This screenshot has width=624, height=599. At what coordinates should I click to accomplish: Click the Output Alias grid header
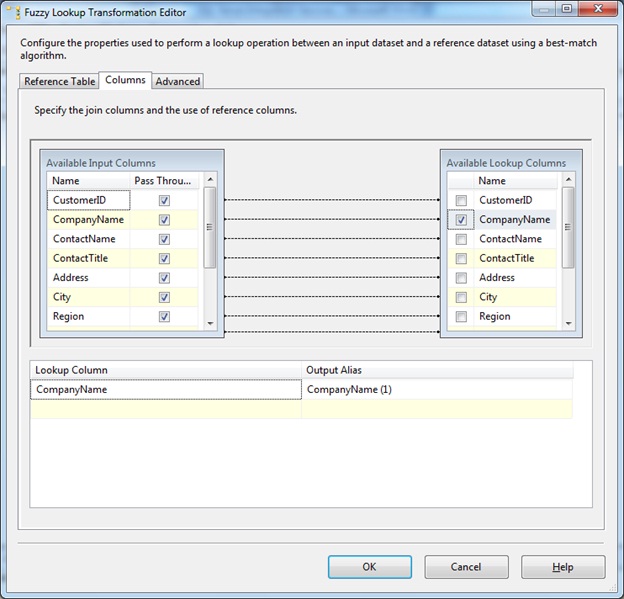tap(438, 370)
